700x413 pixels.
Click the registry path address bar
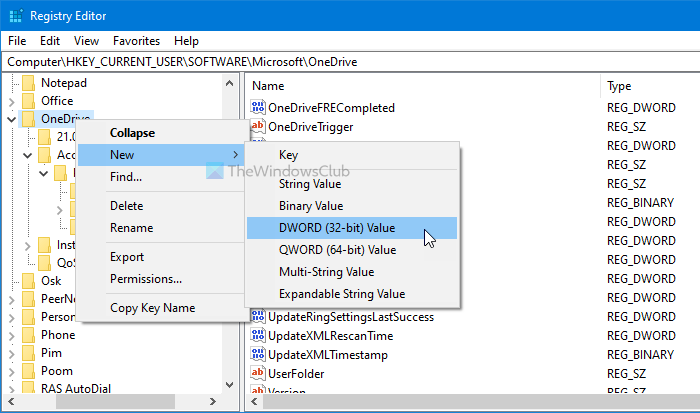[350, 61]
